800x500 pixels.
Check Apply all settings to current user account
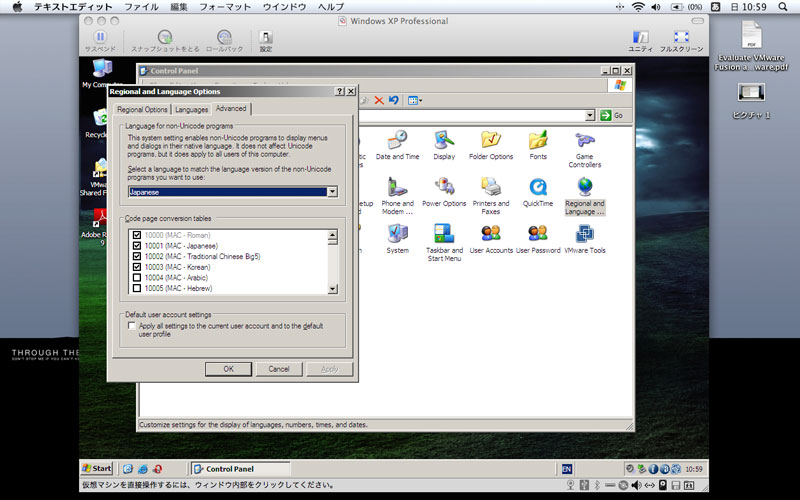[132, 326]
